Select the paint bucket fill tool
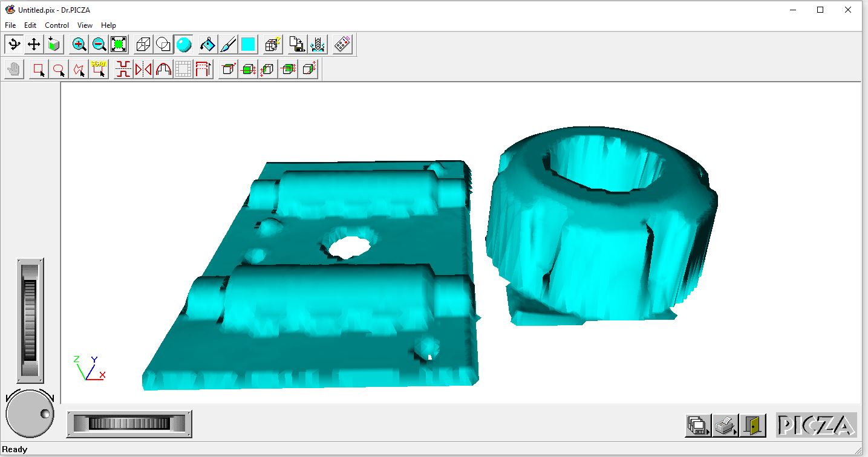The height and width of the screenshot is (457, 868). coord(207,44)
